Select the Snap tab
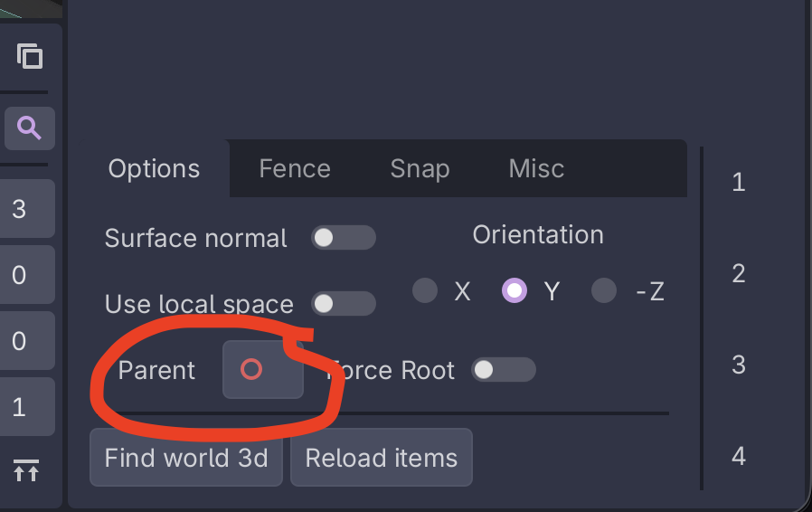 [420, 169]
